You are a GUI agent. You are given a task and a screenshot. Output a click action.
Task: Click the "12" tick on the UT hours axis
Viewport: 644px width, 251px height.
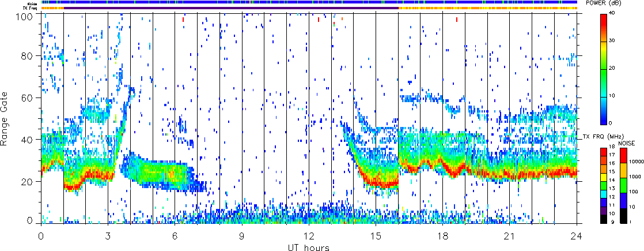point(309,235)
